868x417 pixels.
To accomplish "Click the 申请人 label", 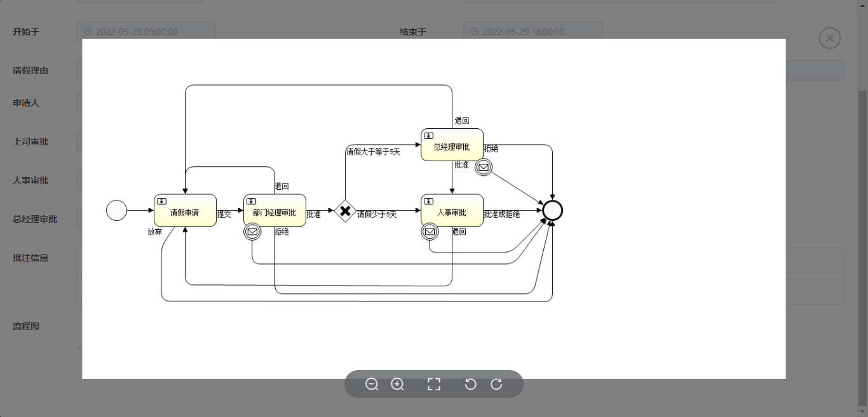I will pyautogui.click(x=26, y=102).
